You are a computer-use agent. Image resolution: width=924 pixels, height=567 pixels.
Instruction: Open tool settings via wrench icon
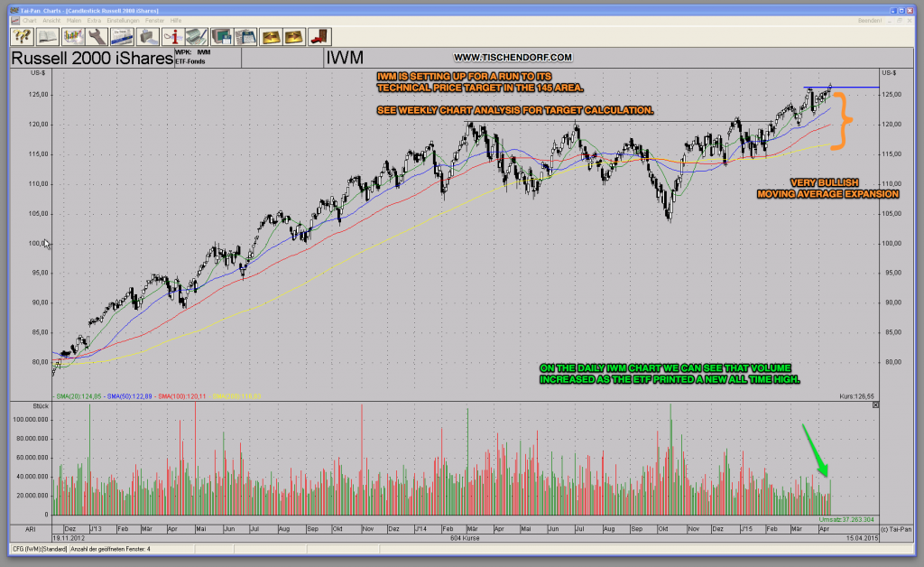(x=99, y=36)
